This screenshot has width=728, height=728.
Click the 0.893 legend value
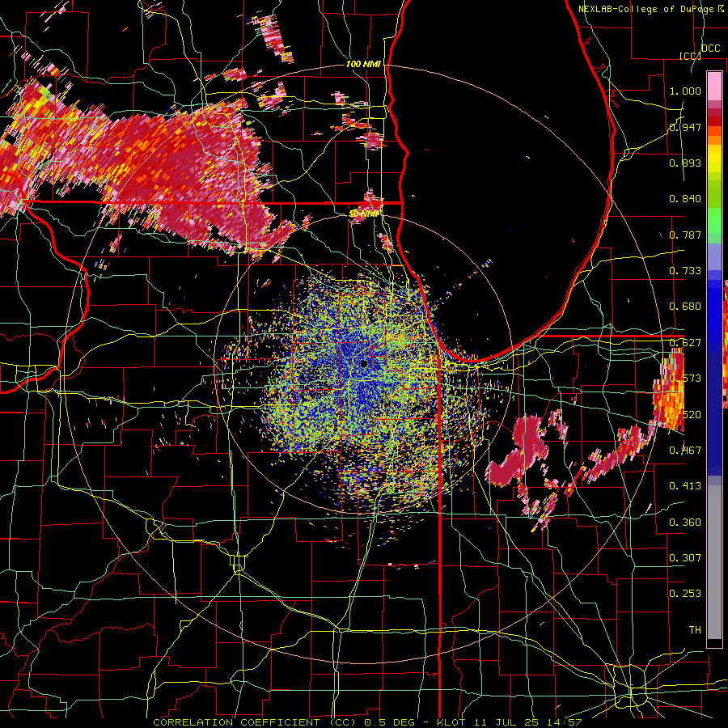coord(685,163)
